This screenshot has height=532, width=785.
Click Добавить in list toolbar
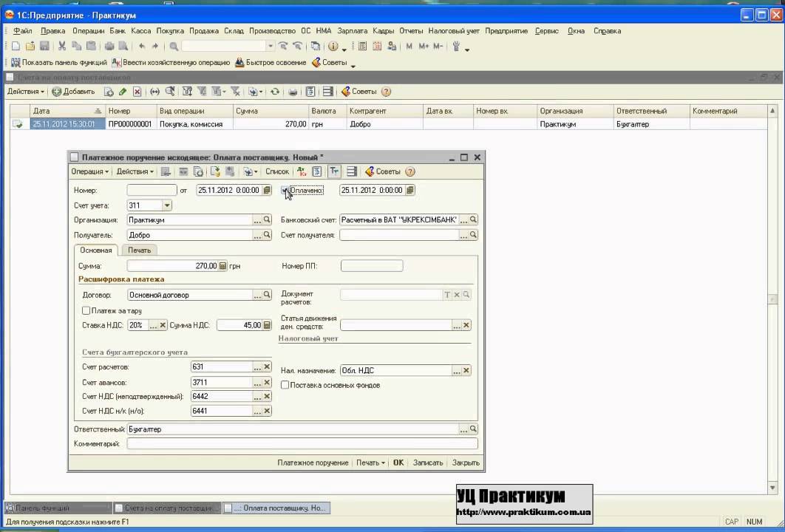[74, 92]
